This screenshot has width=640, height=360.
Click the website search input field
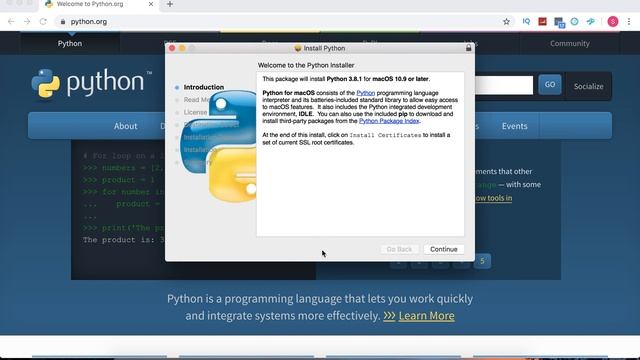[x=504, y=85]
